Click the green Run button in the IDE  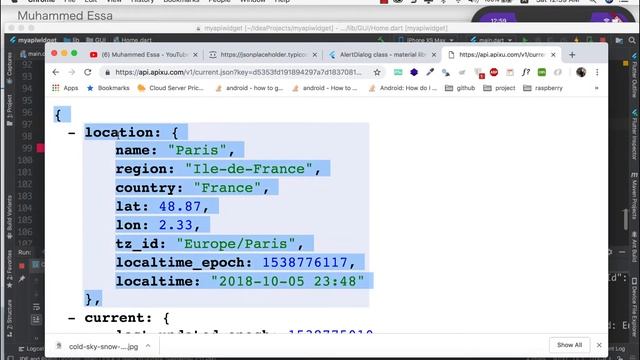point(525,40)
